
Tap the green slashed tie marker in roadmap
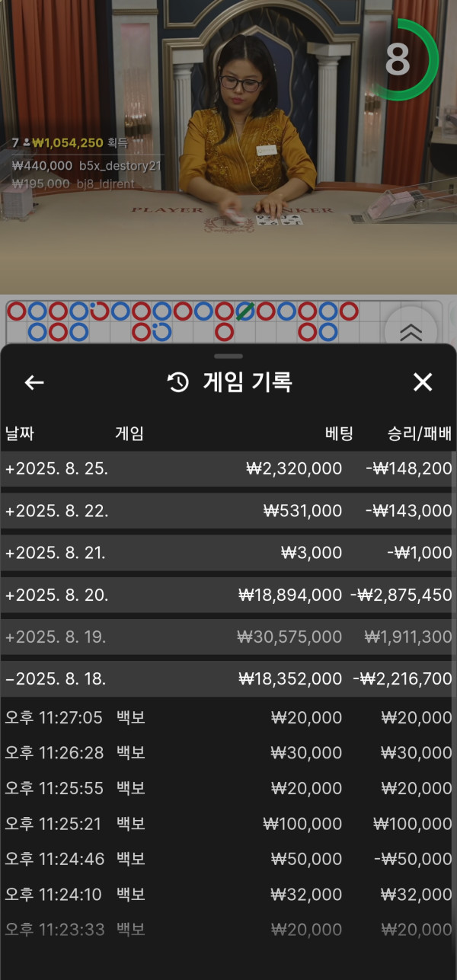(x=244, y=311)
